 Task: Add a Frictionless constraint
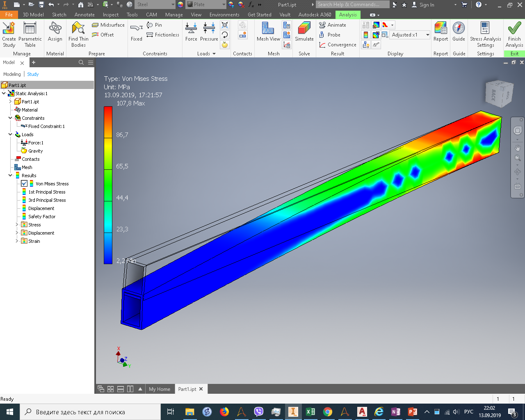coord(163,35)
